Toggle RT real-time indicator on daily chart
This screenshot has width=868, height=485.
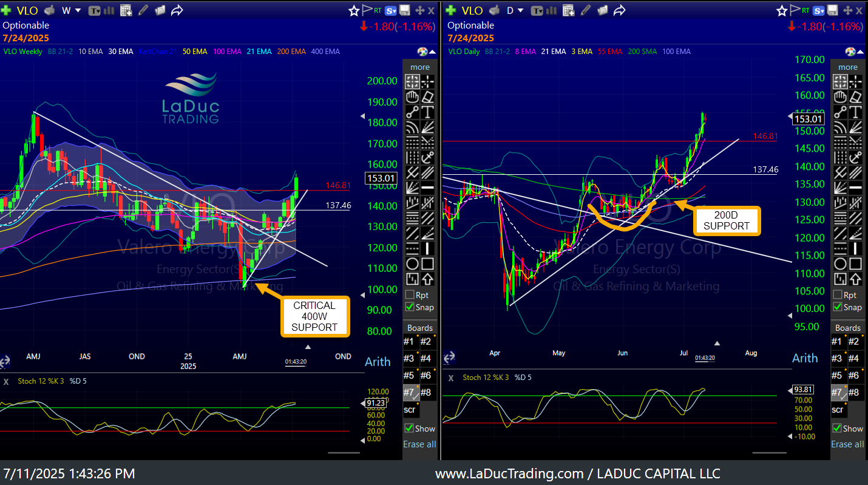(x=805, y=10)
